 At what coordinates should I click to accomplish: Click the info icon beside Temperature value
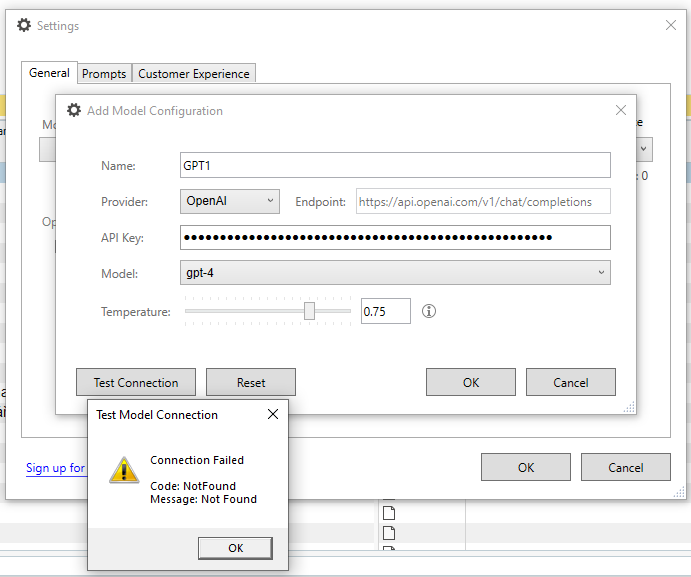click(429, 312)
